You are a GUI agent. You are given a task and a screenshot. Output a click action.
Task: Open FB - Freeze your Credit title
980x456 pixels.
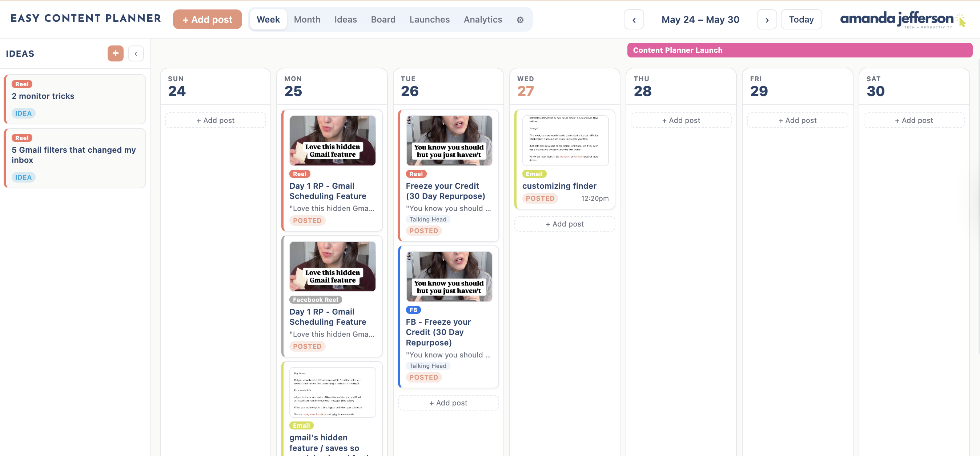click(x=438, y=332)
